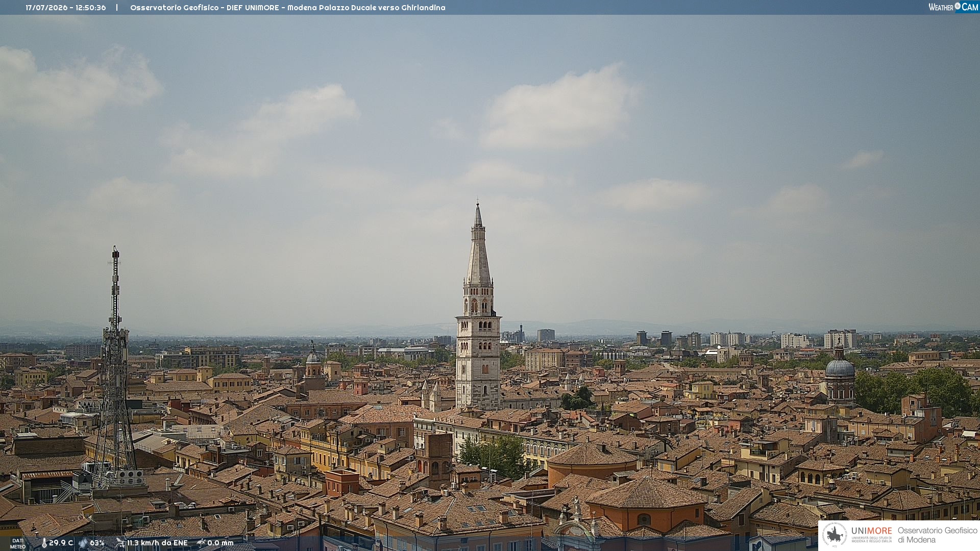Click the humidity water-drops icon
The image size is (980, 551).
coord(83,543)
